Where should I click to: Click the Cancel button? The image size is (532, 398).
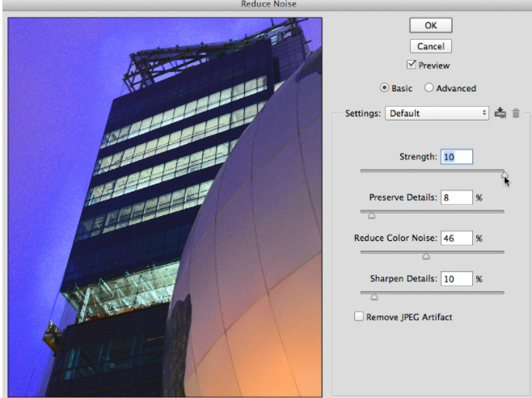(x=430, y=46)
